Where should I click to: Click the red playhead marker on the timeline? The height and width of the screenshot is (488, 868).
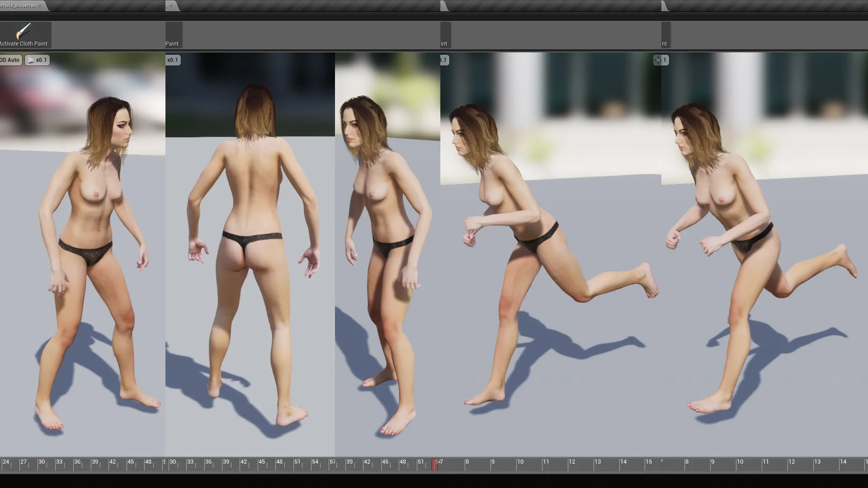pyautogui.click(x=434, y=465)
